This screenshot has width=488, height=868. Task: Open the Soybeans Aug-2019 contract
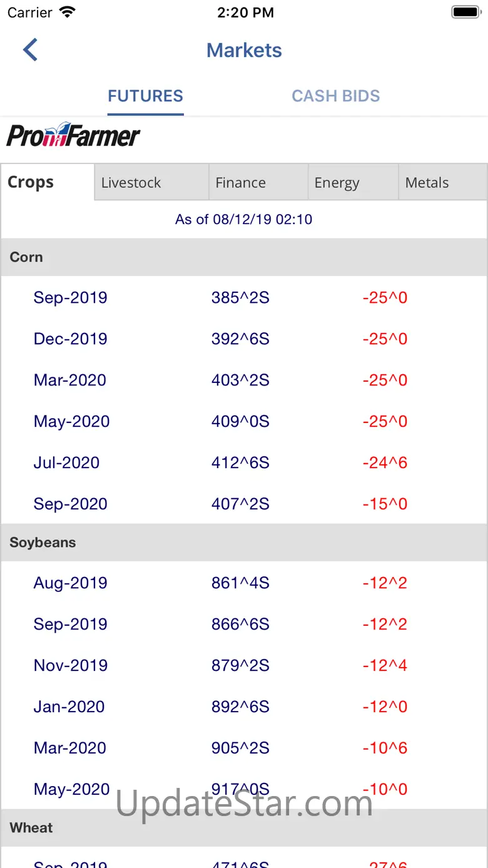[x=70, y=583]
